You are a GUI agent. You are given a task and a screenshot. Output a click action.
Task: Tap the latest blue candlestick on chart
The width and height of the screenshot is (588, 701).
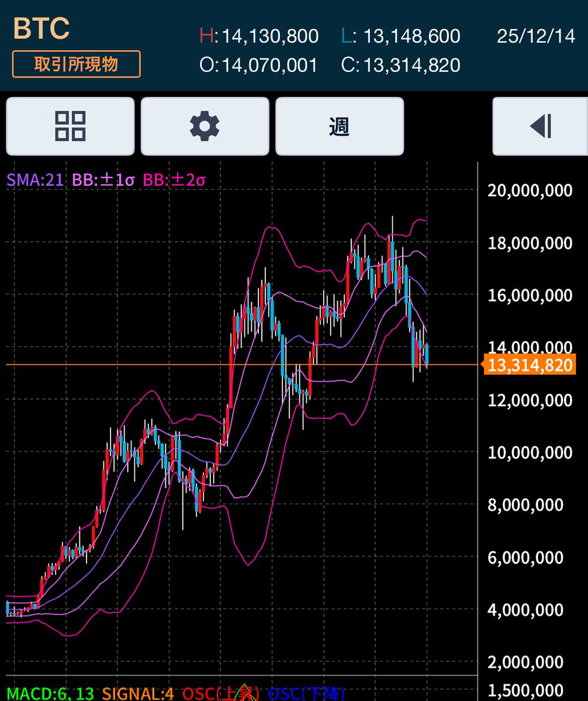[x=427, y=355]
